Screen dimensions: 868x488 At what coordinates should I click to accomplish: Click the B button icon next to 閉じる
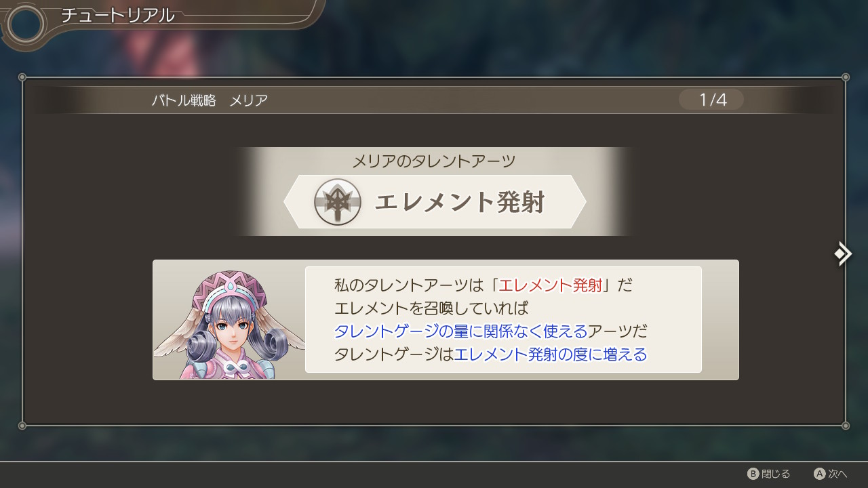[753, 474]
